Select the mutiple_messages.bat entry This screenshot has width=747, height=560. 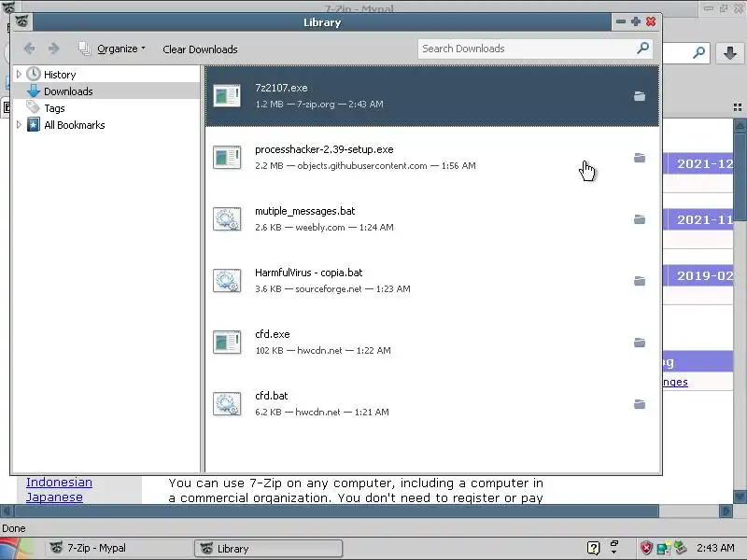pyautogui.click(x=432, y=219)
